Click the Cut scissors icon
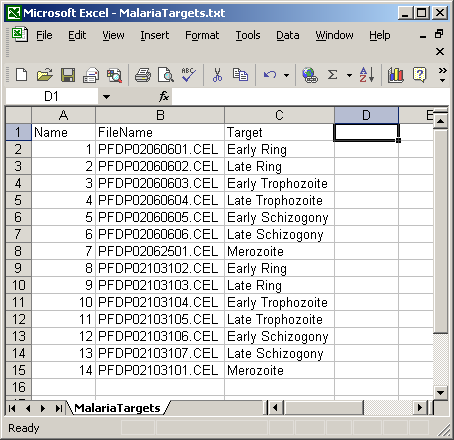This screenshot has width=454, height=440. point(217,75)
